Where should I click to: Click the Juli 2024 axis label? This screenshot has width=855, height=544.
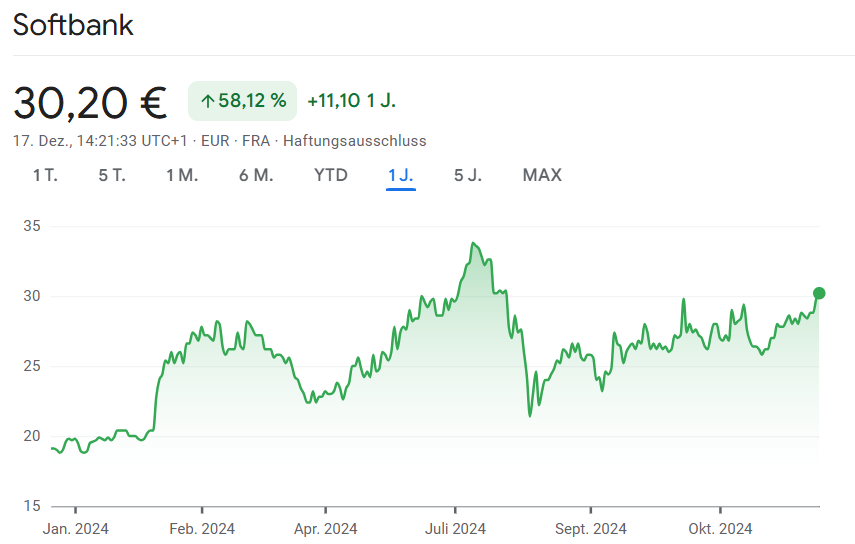455,529
